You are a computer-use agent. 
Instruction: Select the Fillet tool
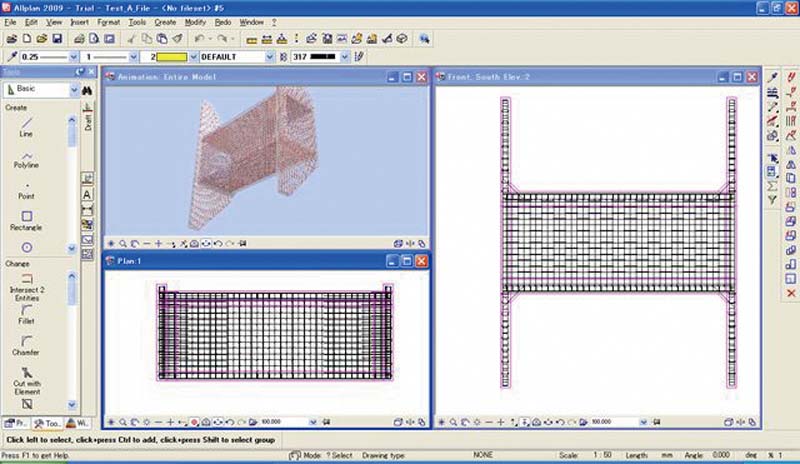click(27, 313)
